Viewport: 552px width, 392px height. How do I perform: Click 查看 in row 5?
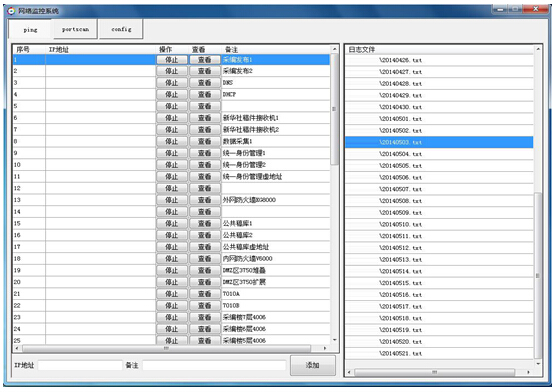(205, 106)
